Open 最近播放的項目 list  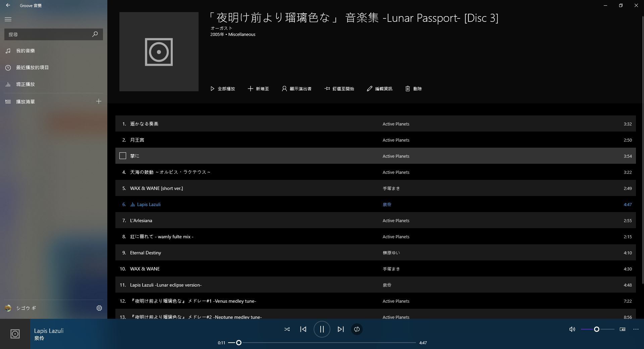pyautogui.click(x=54, y=67)
